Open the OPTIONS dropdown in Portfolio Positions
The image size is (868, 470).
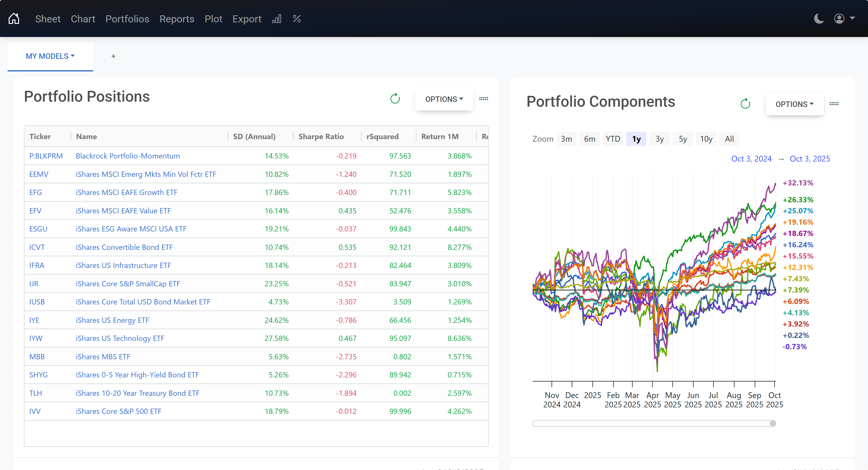(x=444, y=99)
